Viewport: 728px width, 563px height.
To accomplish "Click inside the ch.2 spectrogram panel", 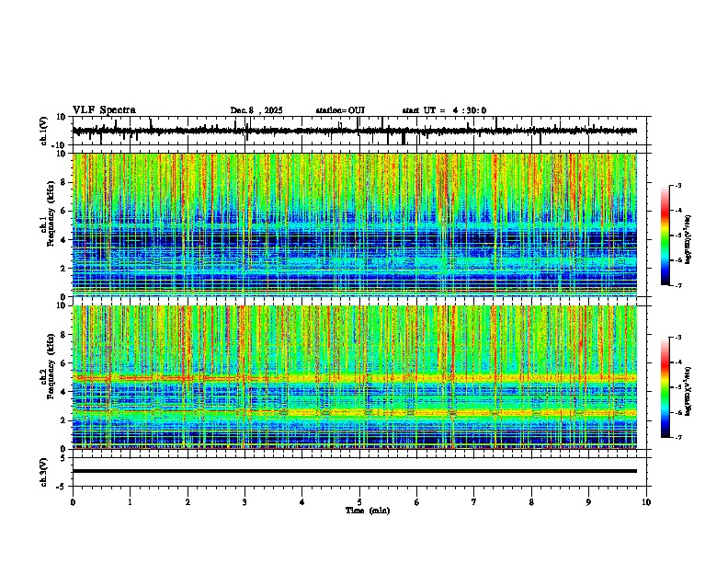I will 355,377.
